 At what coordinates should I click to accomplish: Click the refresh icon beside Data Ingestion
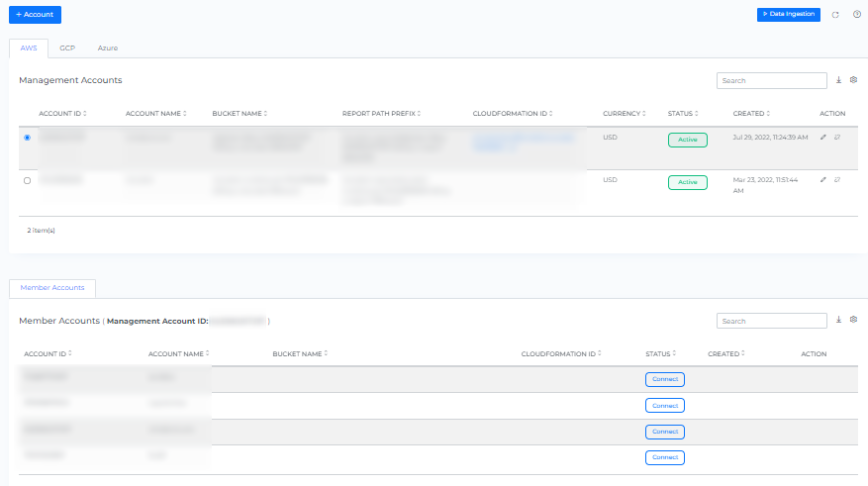coord(835,15)
